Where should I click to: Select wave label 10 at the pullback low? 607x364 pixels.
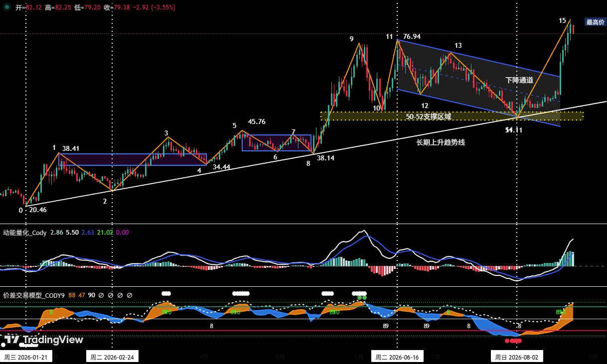377,108
